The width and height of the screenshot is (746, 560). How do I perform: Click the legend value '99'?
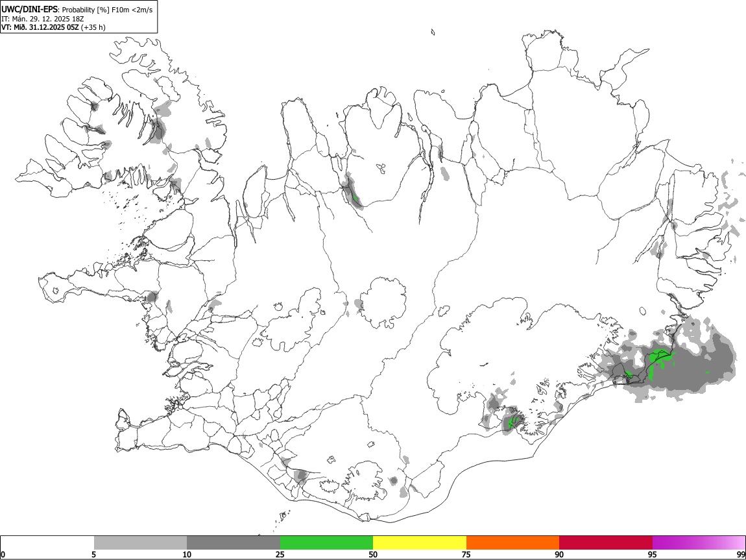point(740,555)
